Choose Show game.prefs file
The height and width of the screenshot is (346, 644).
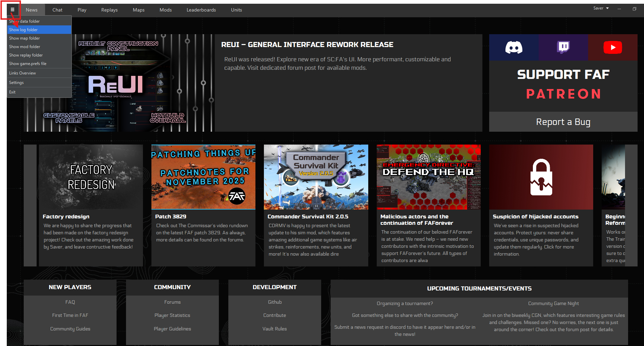[x=39, y=64]
